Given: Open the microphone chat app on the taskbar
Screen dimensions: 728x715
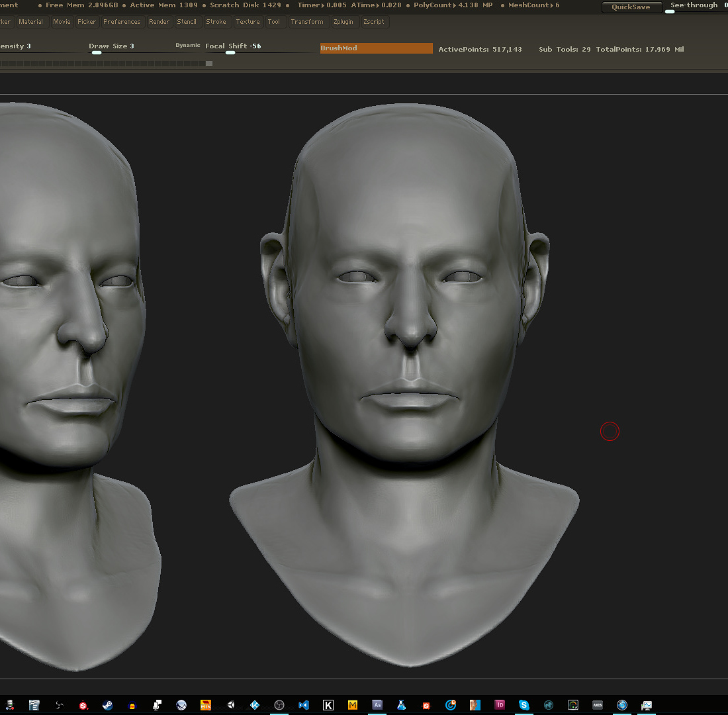Looking at the screenshot, I should tap(157, 705).
